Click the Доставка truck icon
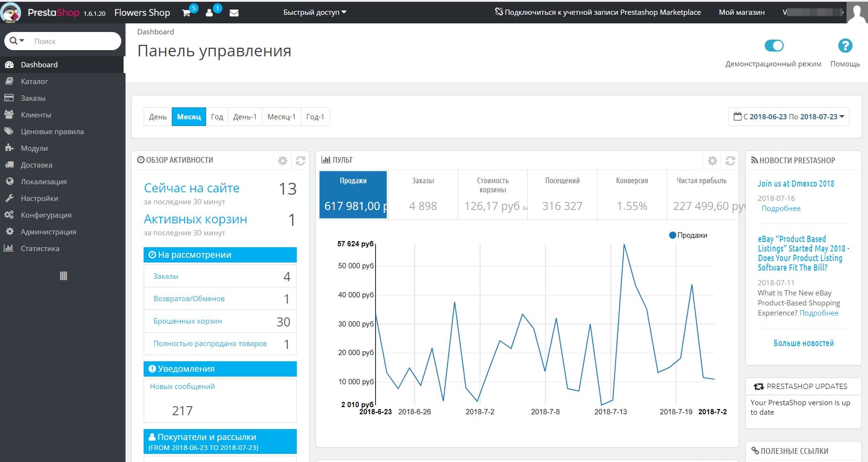 [x=9, y=165]
